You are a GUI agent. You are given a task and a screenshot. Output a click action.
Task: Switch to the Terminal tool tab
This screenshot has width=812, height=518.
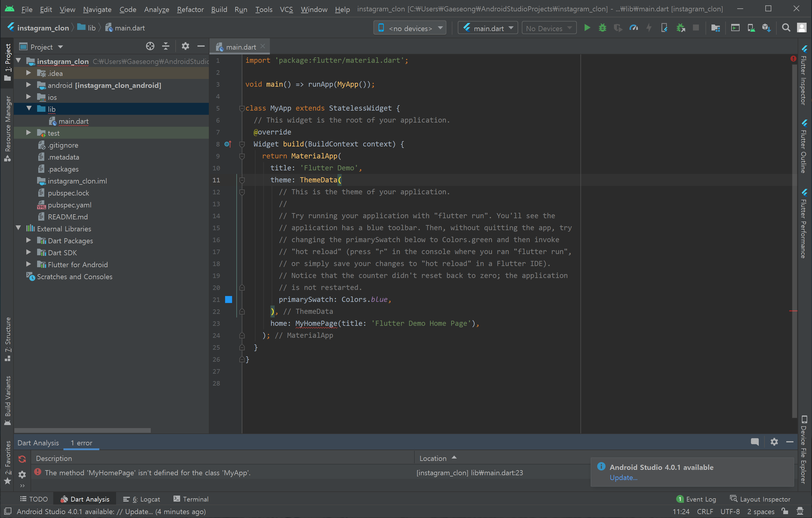point(191,499)
